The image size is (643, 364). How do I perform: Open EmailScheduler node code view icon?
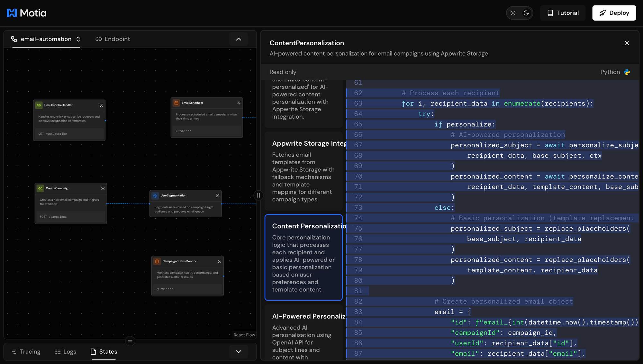239,103
